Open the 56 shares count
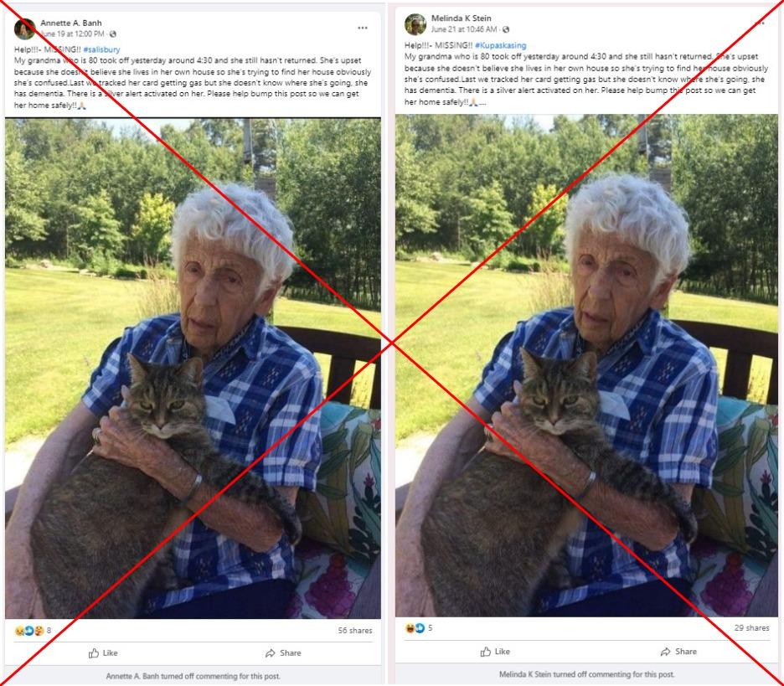The width and height of the screenshot is (784, 686). click(355, 631)
